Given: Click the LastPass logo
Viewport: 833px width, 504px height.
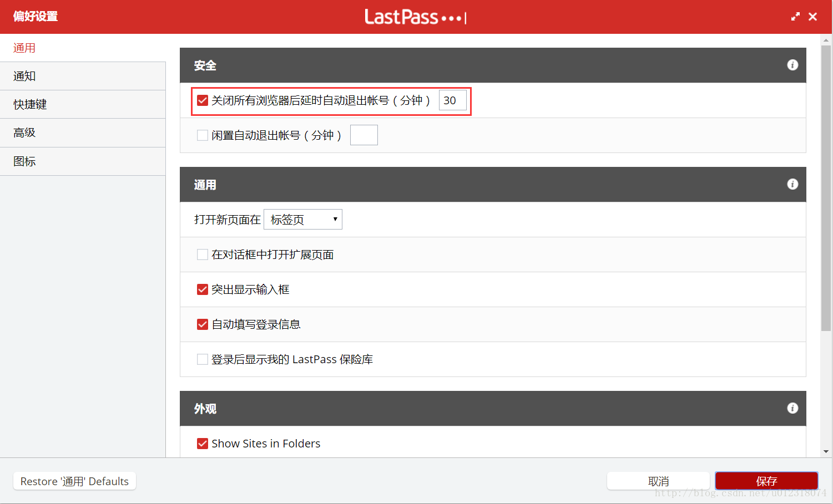Looking at the screenshot, I should pyautogui.click(x=415, y=17).
